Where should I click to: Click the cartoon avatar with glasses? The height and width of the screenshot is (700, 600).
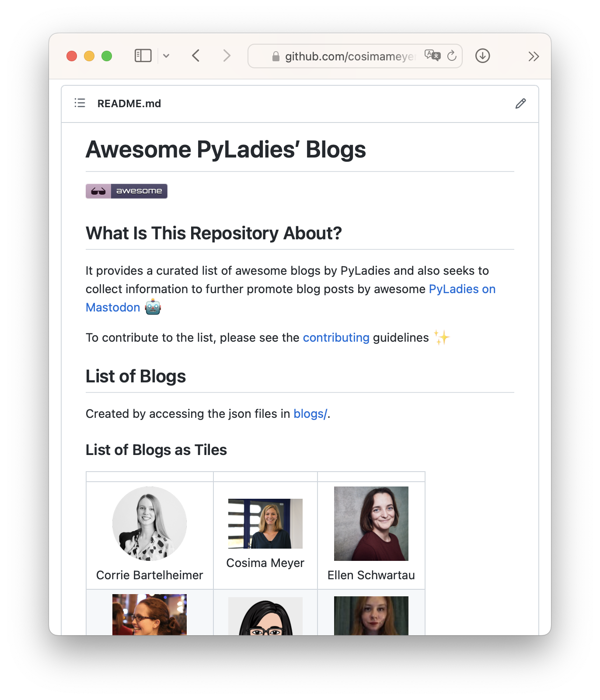265,616
